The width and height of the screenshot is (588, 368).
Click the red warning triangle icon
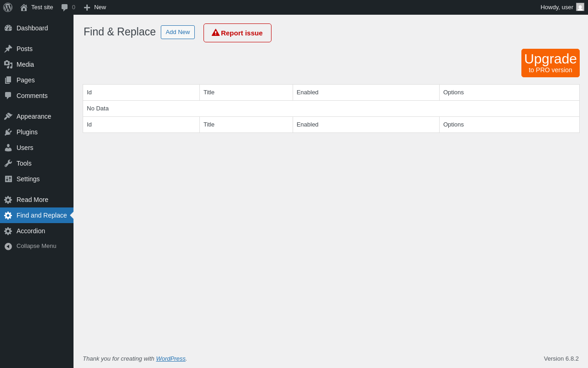pos(215,33)
